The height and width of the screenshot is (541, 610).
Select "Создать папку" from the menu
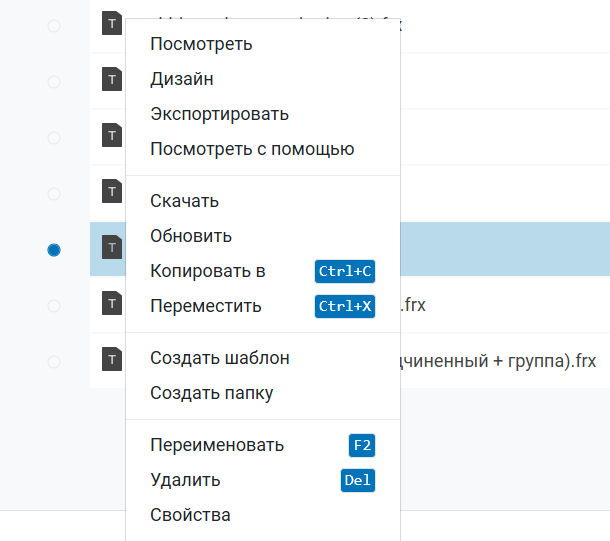211,393
